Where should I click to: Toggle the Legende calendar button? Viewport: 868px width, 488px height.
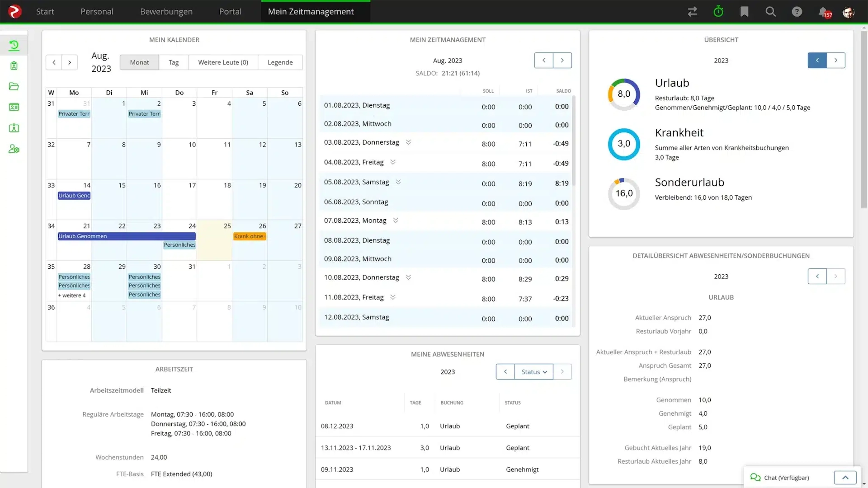[280, 62]
